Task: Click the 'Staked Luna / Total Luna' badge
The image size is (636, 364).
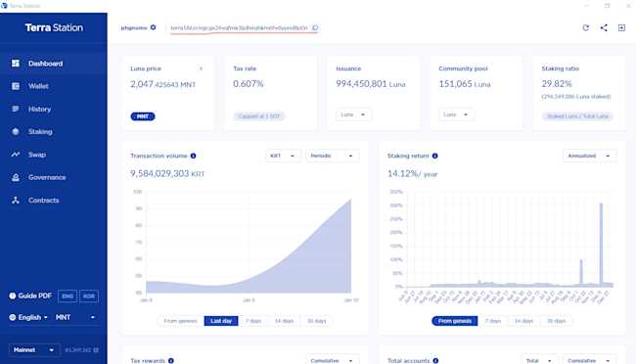Action: (577, 116)
